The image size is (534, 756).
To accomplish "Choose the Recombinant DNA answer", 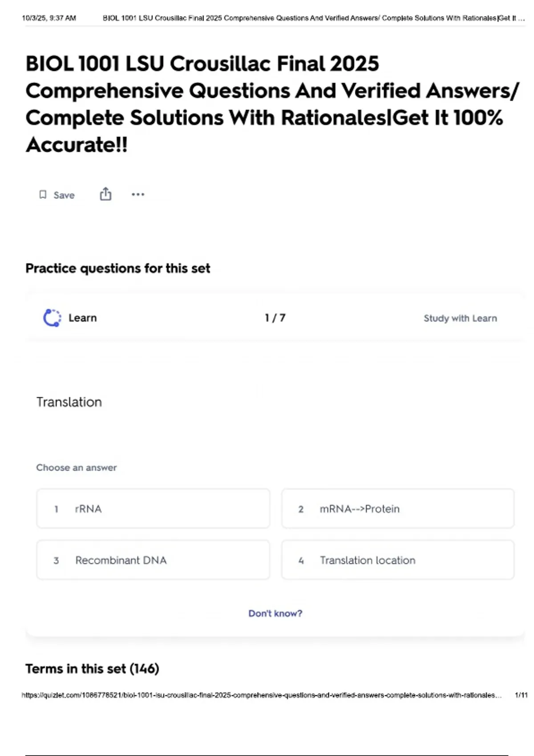I will click(153, 560).
